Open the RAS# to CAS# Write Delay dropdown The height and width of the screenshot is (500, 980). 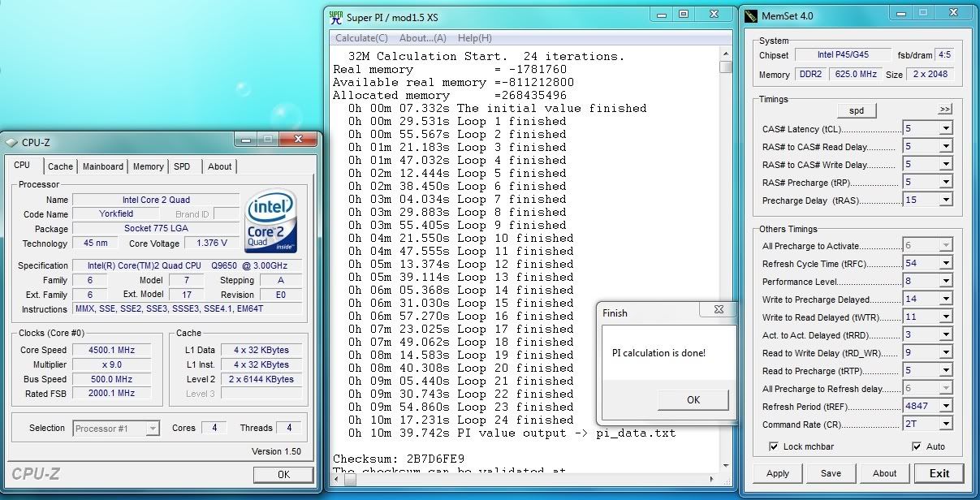point(946,165)
